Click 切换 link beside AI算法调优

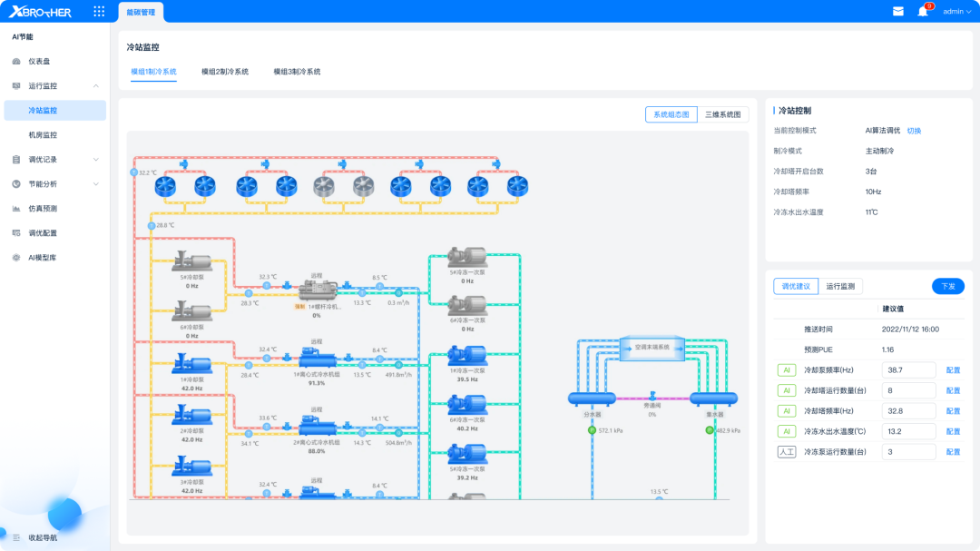tap(914, 131)
